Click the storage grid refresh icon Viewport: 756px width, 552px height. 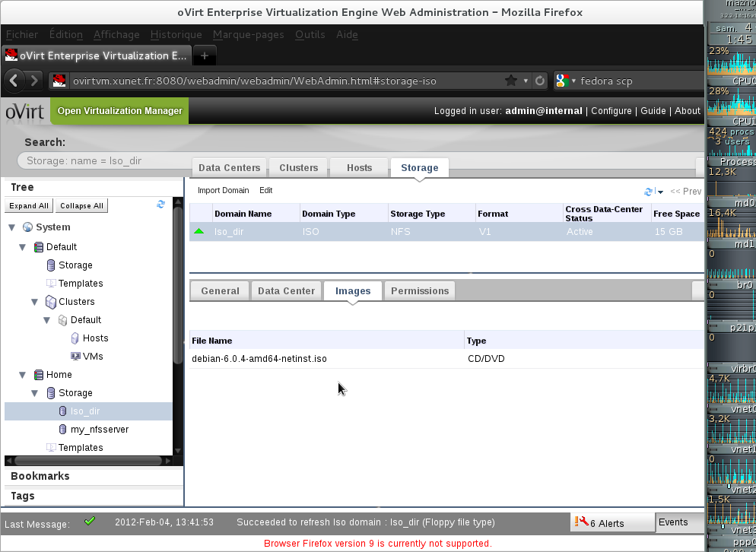pyautogui.click(x=648, y=192)
